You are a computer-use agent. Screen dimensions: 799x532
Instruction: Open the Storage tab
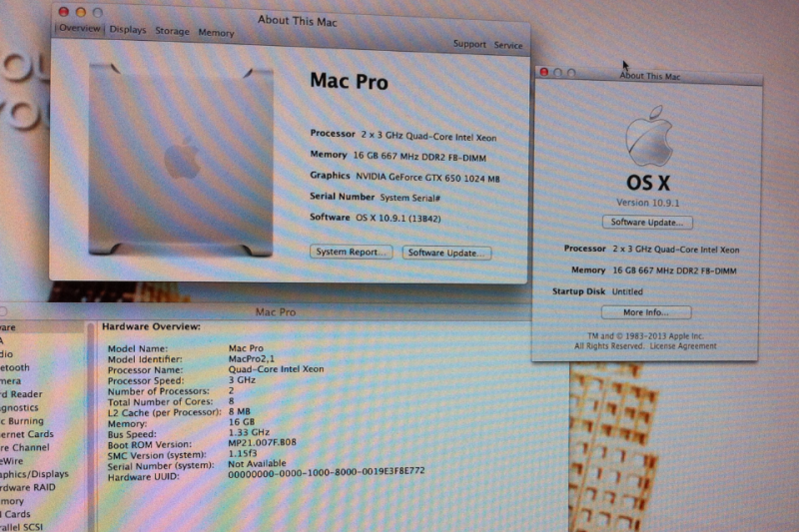[x=172, y=31]
